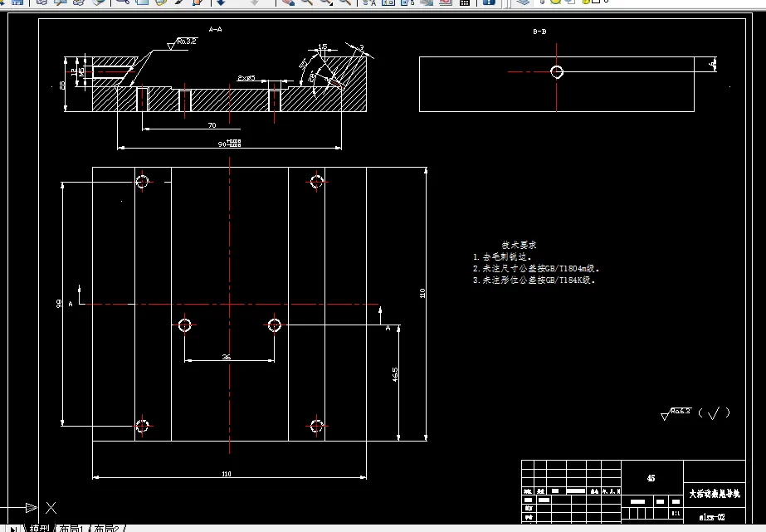Select the right A section cutting mark
Image resolution: width=766 pixels, height=532 pixels.
[385, 319]
